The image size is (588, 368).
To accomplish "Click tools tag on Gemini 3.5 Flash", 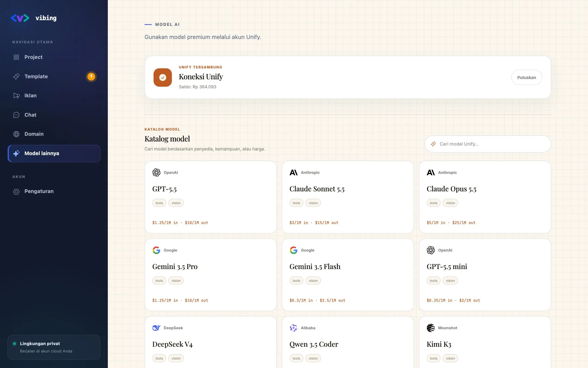I will pos(296,280).
